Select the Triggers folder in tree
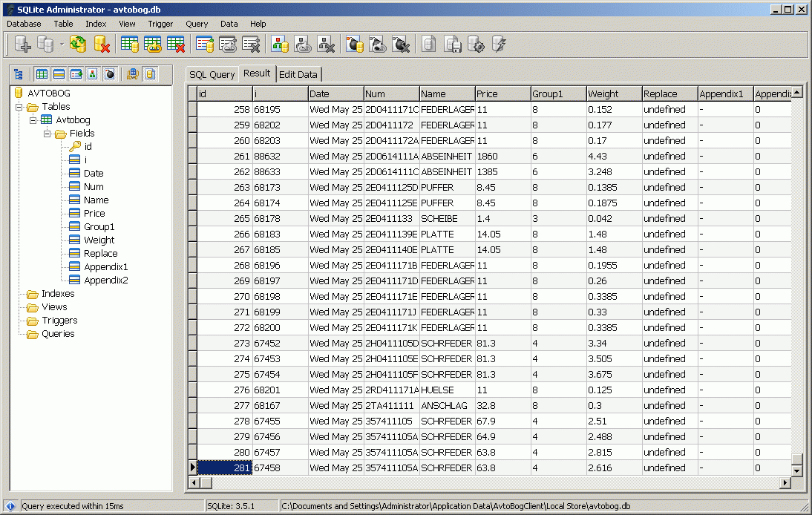The image size is (812, 515). click(59, 321)
